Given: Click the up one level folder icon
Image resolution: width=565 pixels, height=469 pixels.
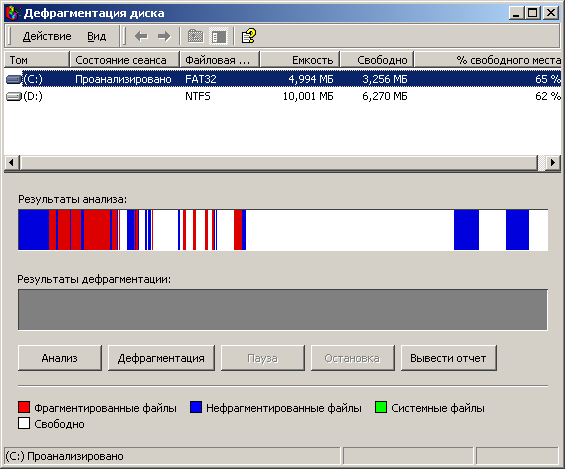Looking at the screenshot, I should tap(195, 36).
